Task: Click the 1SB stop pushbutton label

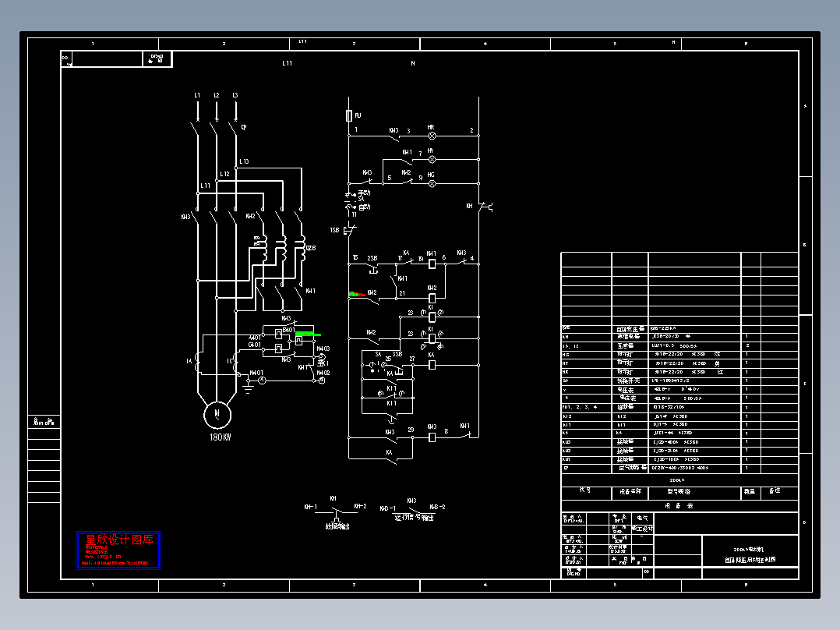Action: (x=334, y=230)
